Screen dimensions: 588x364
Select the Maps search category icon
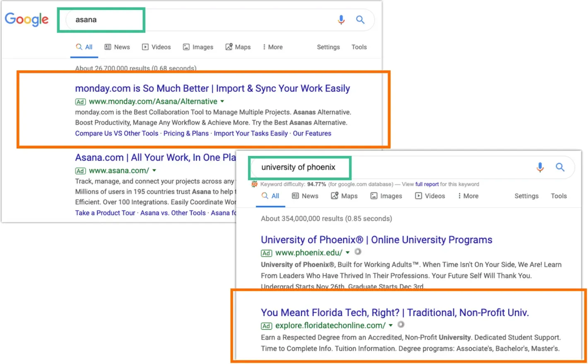[229, 47]
